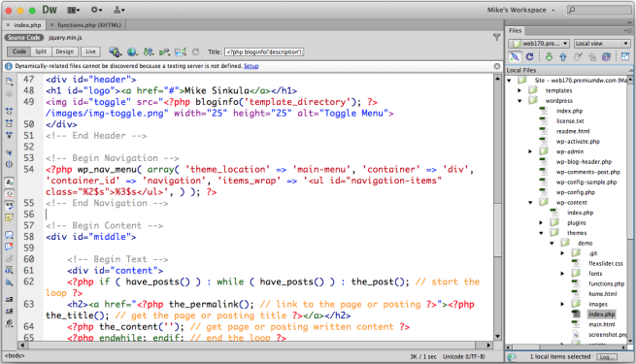
Task: Select the Files panel tab
Action: 516,30
